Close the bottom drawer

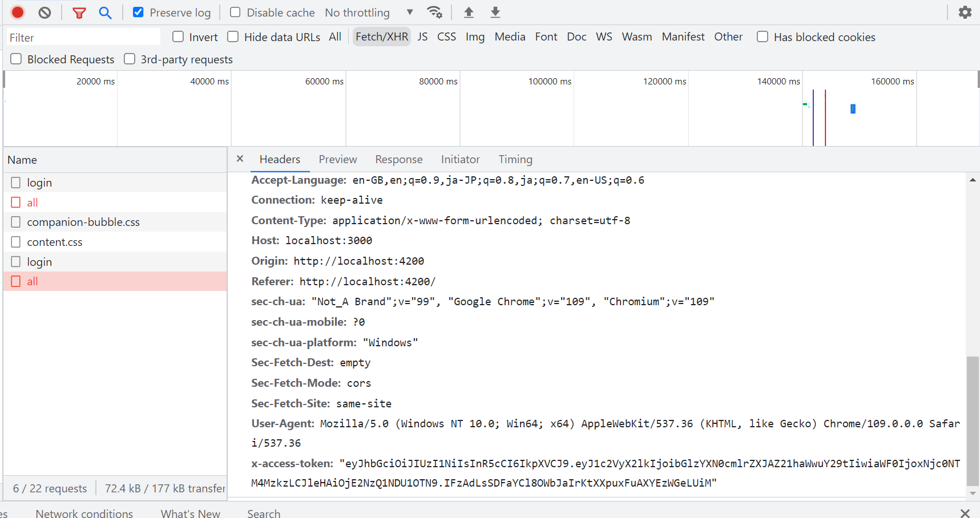(965, 513)
